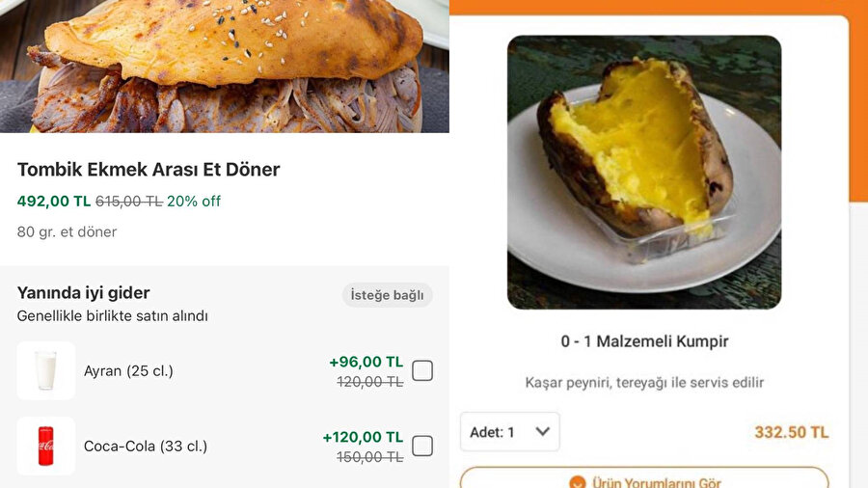Click the Ayran glass icon
The width and height of the screenshot is (868, 488).
45,371
